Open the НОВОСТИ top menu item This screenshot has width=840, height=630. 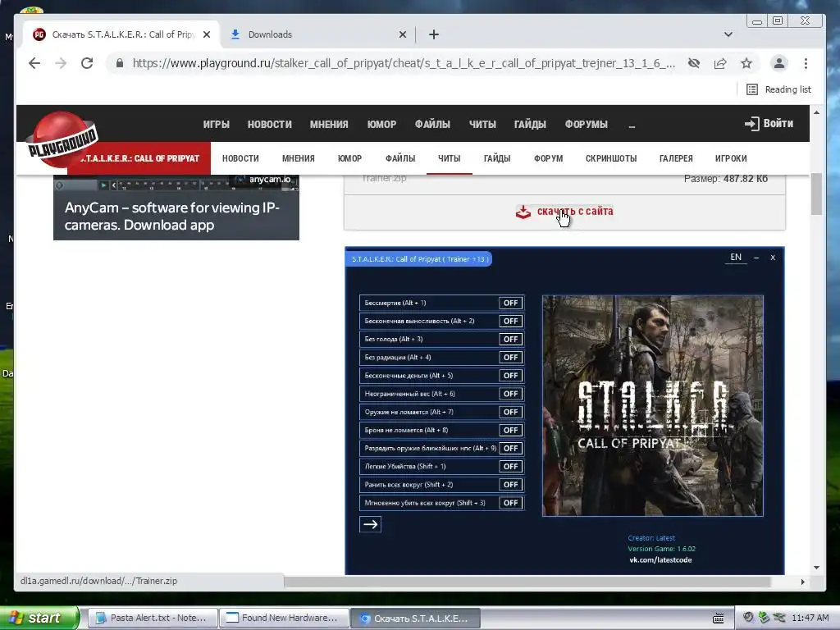pos(269,125)
